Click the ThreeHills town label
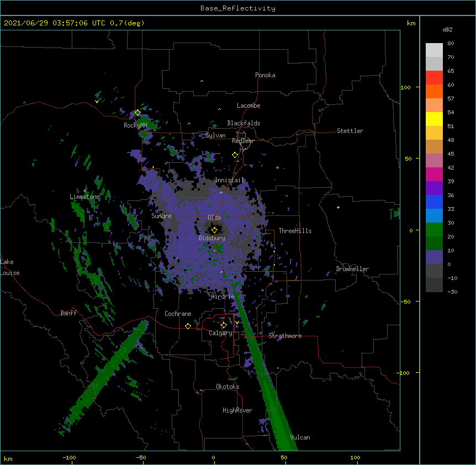Image resolution: width=476 pixels, height=465 pixels. pos(295,231)
